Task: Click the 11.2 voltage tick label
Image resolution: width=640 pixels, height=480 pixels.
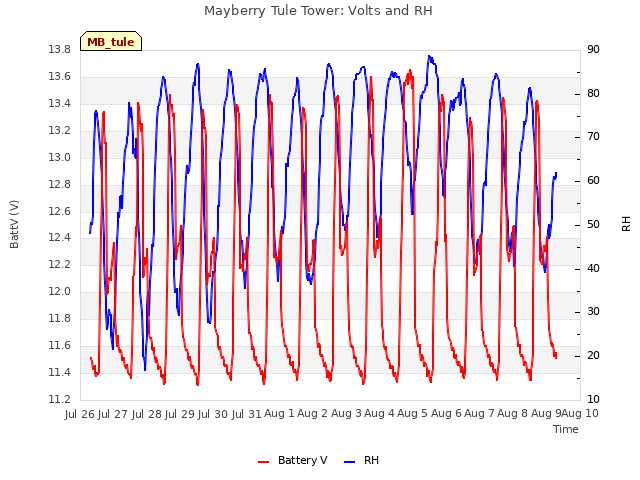Action: tap(60, 400)
